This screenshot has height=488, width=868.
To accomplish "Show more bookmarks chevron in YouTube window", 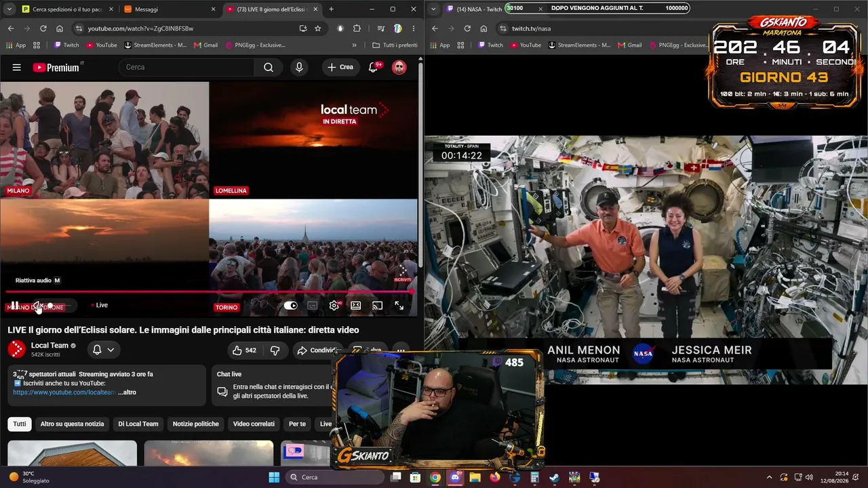I will [x=354, y=45].
